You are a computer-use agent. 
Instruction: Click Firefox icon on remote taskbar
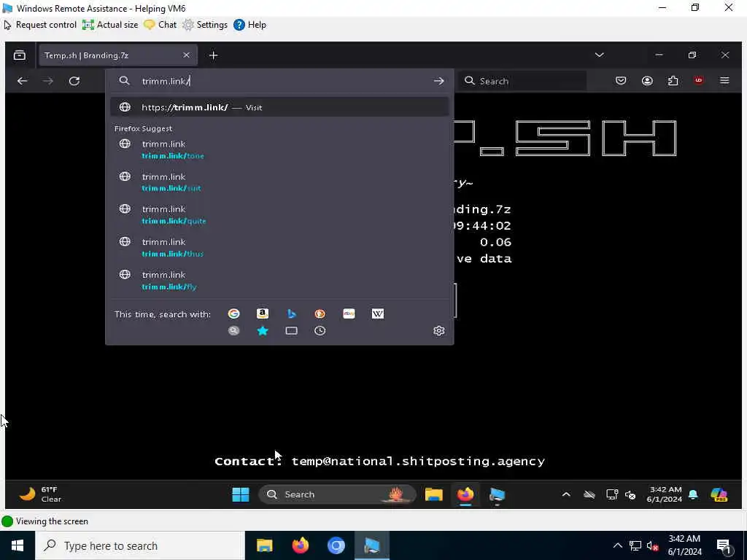coord(465,495)
